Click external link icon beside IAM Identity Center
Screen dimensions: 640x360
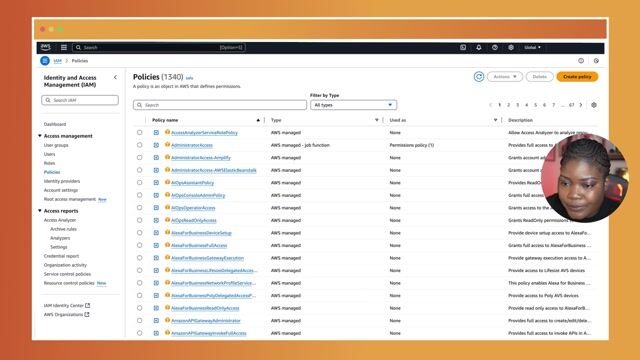pos(88,305)
